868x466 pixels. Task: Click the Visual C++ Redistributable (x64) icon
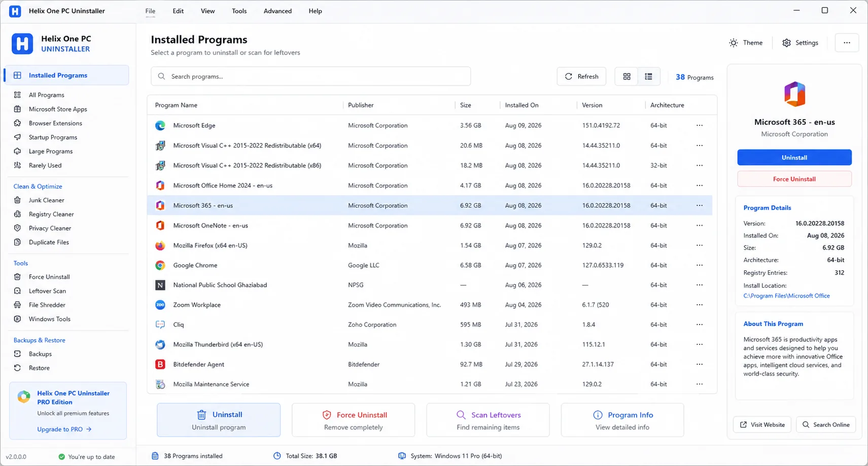[x=160, y=146]
